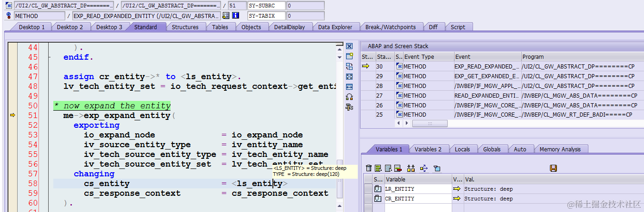Close the source code tool with X icon
The width and height of the screenshot is (644, 212).
pos(349,46)
